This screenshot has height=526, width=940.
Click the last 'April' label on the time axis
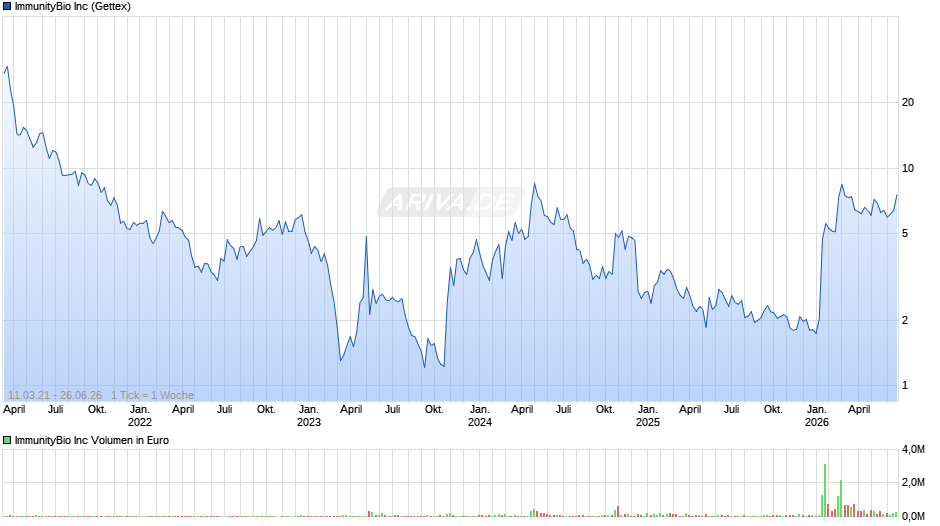pos(859,410)
